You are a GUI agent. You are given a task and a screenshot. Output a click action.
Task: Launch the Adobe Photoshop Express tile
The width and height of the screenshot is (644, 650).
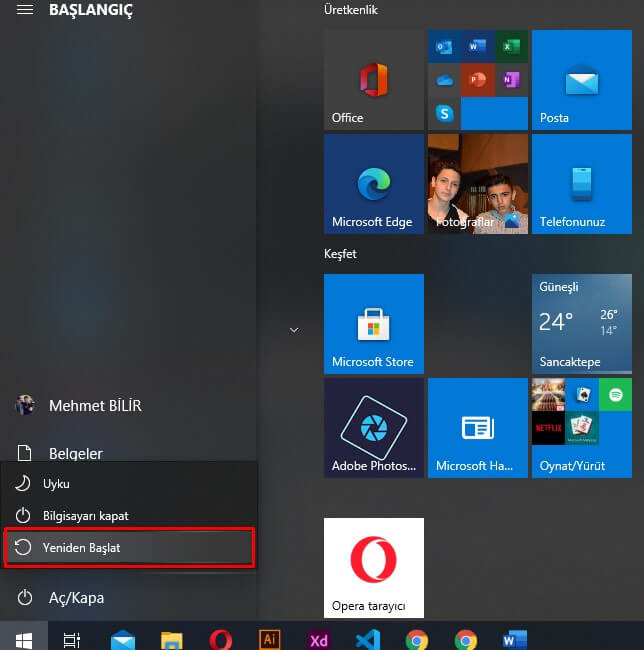(374, 428)
